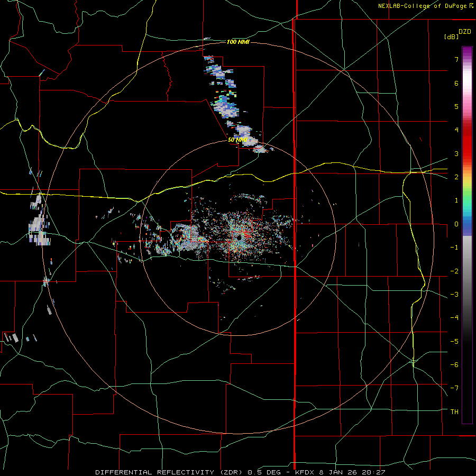Screen dimensions: 476x476
Task: Click the Differential Reflectivity product caption
Action: (x=240, y=472)
